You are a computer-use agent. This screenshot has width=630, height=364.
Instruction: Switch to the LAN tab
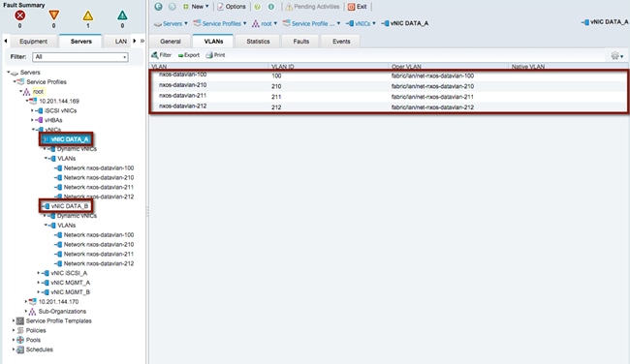click(120, 42)
